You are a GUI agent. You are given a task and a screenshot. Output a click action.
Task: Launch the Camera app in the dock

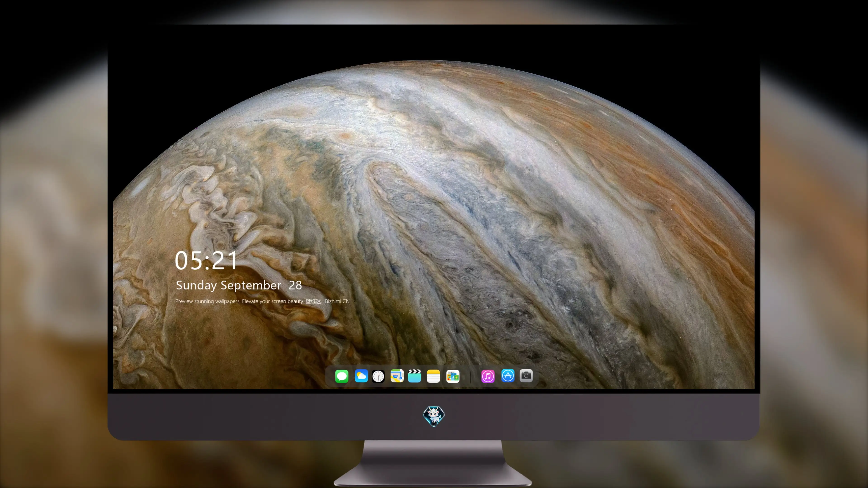point(526,375)
